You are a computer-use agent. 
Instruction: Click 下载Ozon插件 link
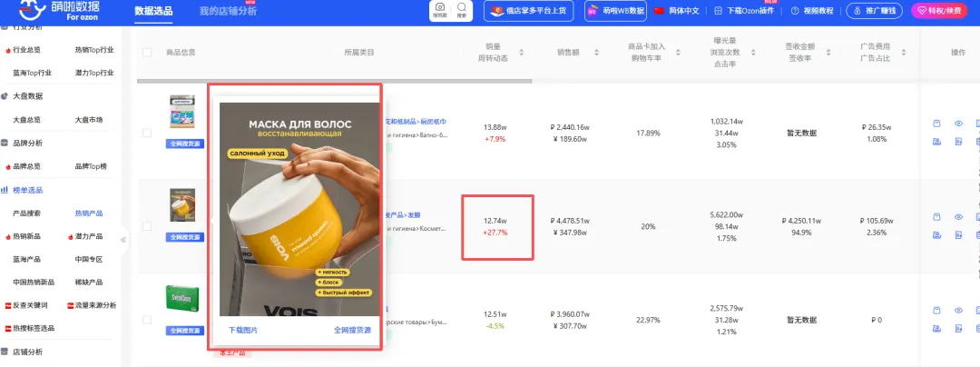(744, 11)
